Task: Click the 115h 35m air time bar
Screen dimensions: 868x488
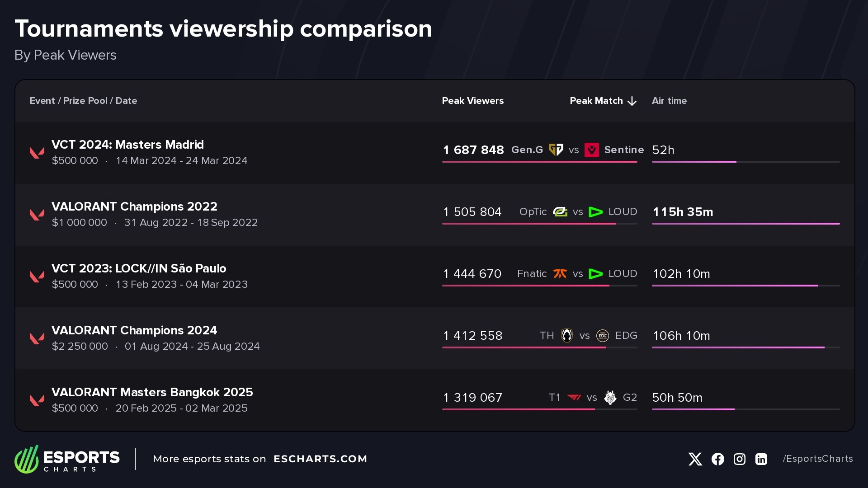Action: (x=745, y=223)
